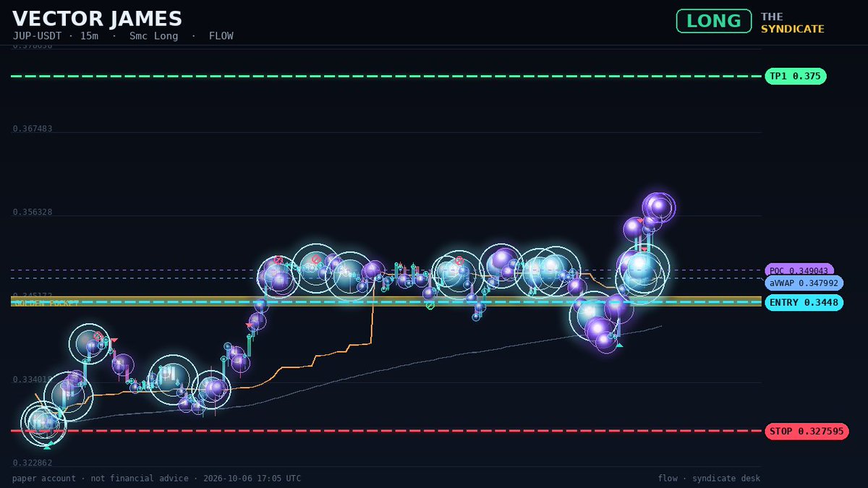The image size is (868, 488).
Task: Select the TP1 0.375 price label
Action: tap(796, 76)
